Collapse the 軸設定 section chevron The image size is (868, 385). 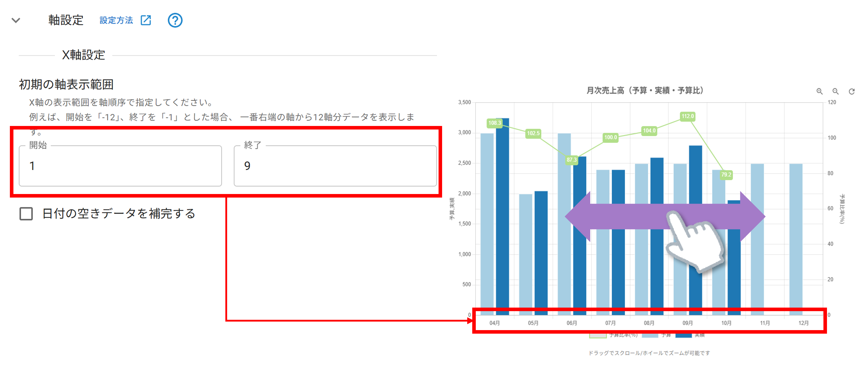tap(16, 20)
